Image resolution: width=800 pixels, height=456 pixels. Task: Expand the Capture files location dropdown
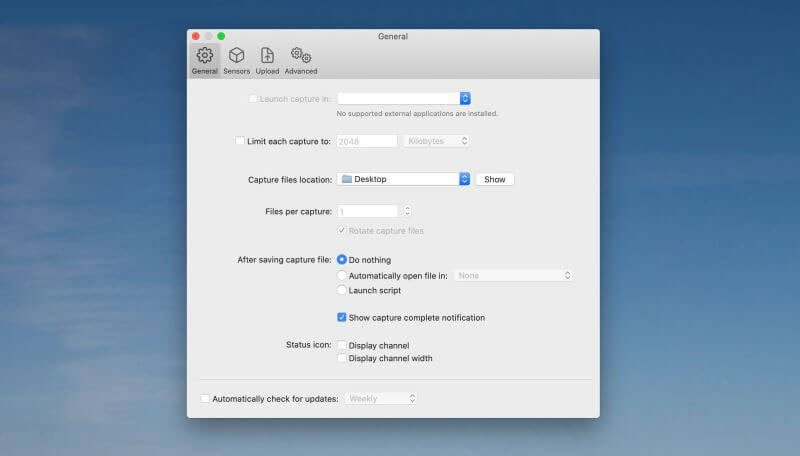404,179
